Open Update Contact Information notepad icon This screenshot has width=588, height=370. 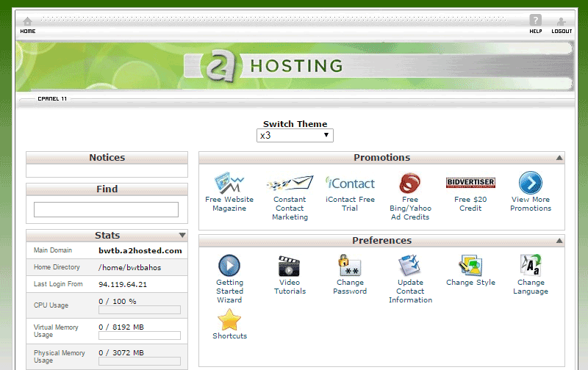point(410,265)
